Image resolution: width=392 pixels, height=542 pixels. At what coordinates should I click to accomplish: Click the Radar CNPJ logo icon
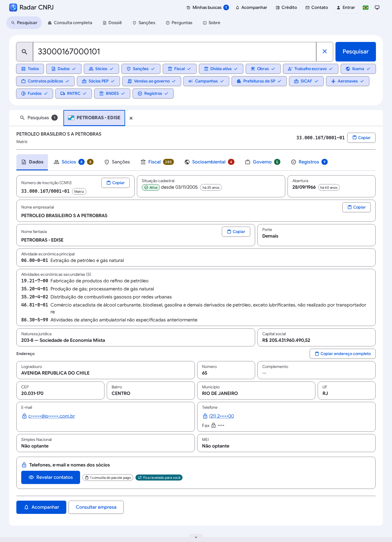tap(13, 7)
